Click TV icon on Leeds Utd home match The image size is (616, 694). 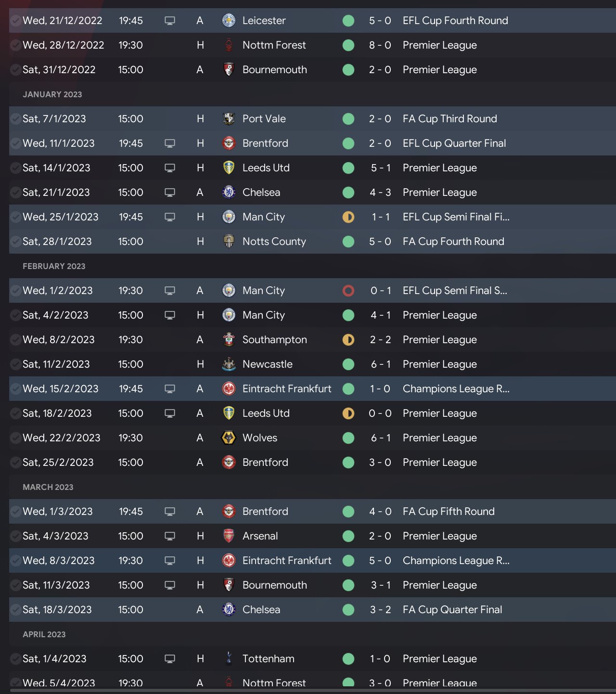(x=170, y=168)
